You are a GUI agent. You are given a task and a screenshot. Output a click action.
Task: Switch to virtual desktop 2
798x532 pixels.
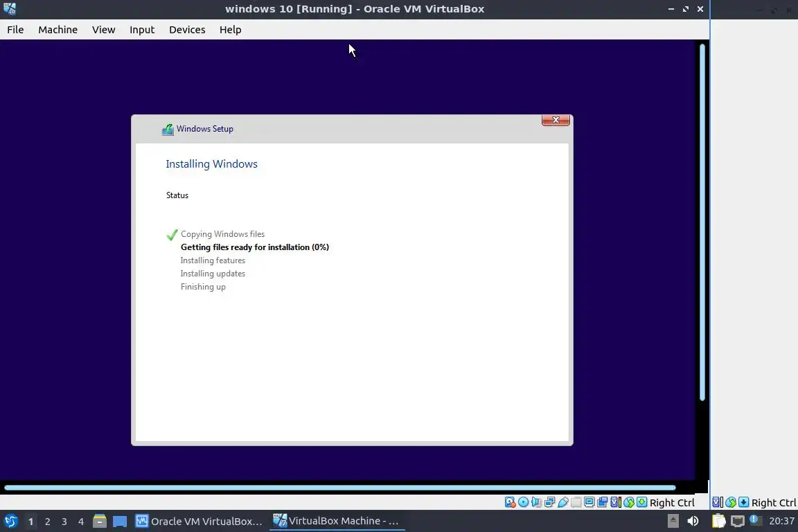[47, 522]
